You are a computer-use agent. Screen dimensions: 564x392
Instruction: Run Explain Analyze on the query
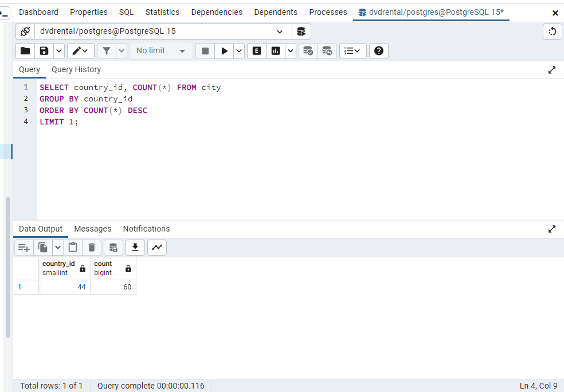(x=277, y=50)
